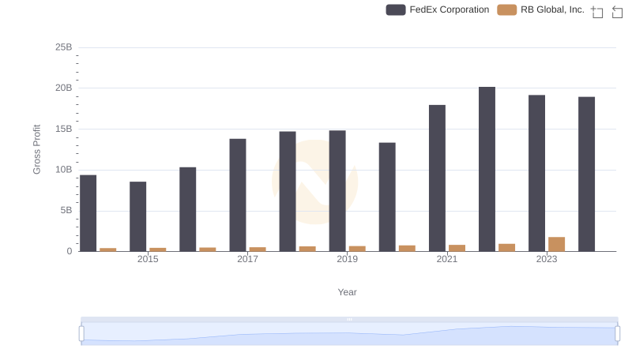This screenshot has width=632, height=364.
Task: Click the RB Global legend color swatch
Action: (507, 9)
